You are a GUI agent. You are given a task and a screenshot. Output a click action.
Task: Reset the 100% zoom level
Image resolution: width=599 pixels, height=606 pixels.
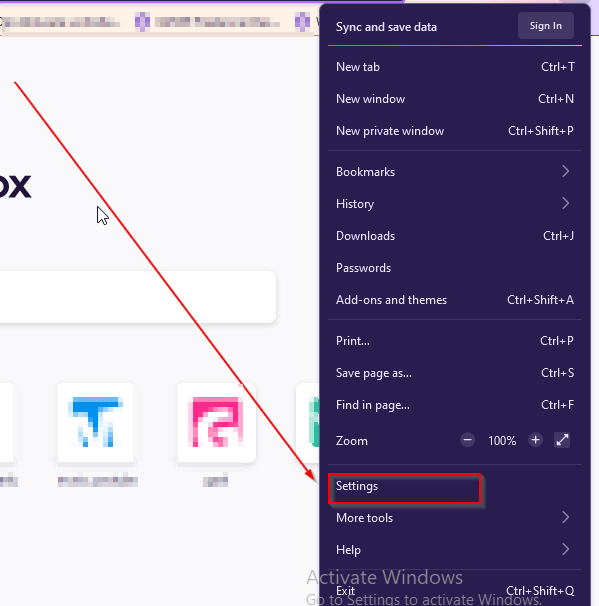[x=502, y=441]
